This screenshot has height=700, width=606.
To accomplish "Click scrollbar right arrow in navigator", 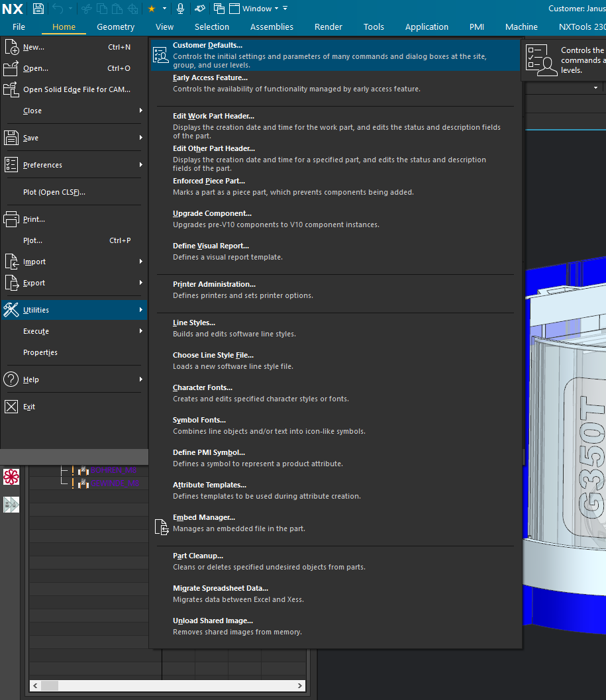I will 299,685.
